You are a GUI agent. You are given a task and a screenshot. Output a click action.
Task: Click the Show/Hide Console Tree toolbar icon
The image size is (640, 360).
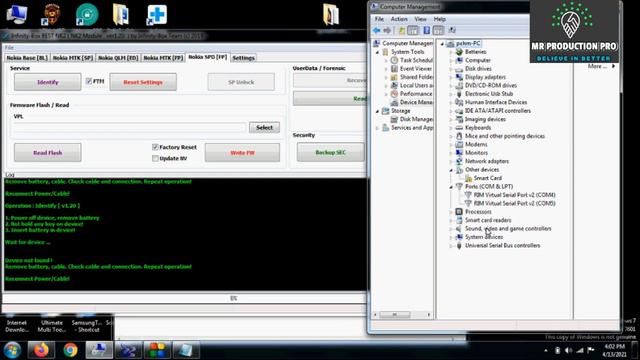[x=413, y=30]
